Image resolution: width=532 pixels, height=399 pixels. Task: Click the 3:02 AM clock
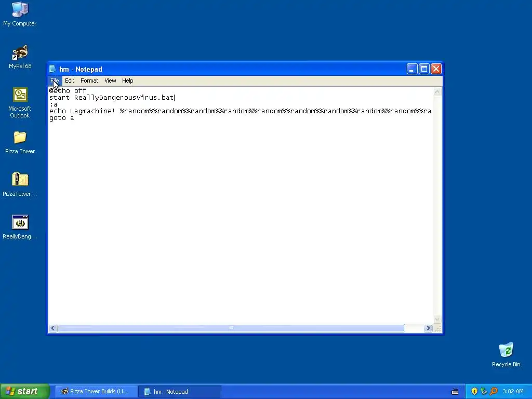click(513, 391)
